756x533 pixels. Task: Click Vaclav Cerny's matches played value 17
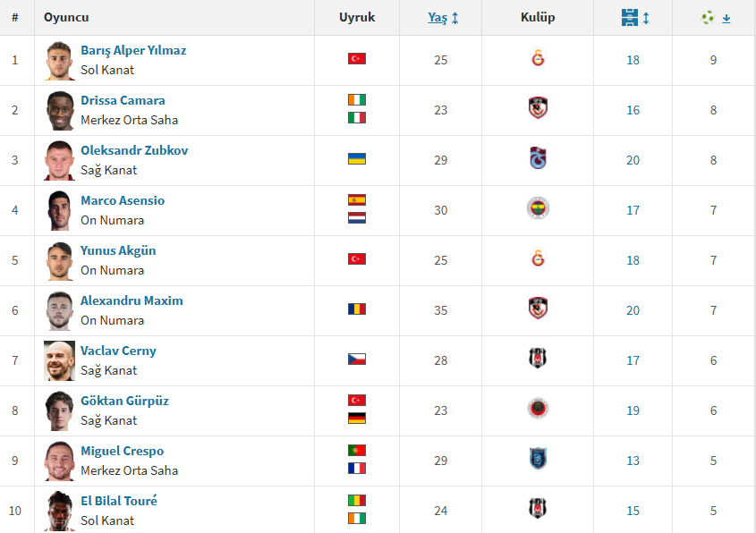[633, 360]
